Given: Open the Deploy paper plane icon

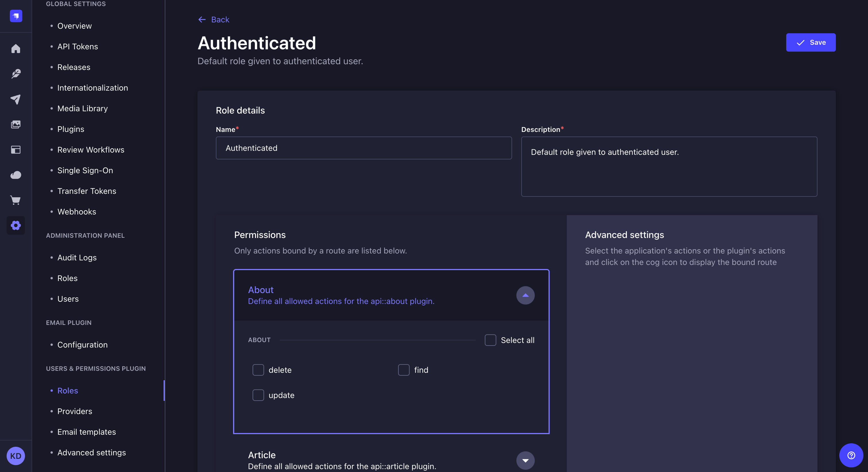Looking at the screenshot, I should 15,99.
